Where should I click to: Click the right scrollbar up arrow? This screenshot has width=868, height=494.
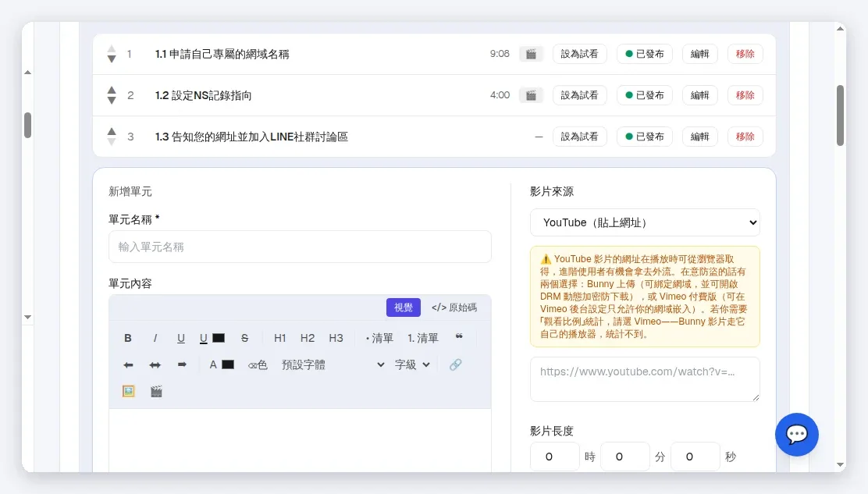[841, 29]
